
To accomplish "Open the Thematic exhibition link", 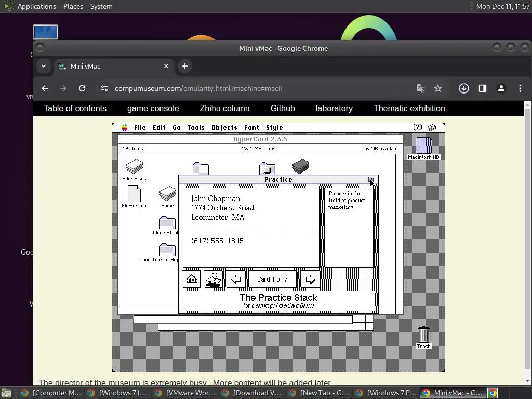I will click(409, 108).
